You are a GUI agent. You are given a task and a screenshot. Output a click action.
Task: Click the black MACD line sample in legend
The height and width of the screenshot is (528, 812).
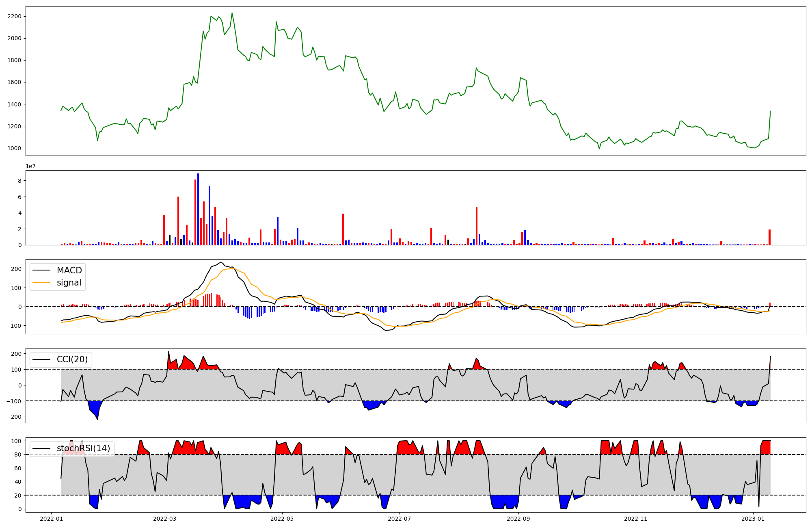(x=41, y=270)
